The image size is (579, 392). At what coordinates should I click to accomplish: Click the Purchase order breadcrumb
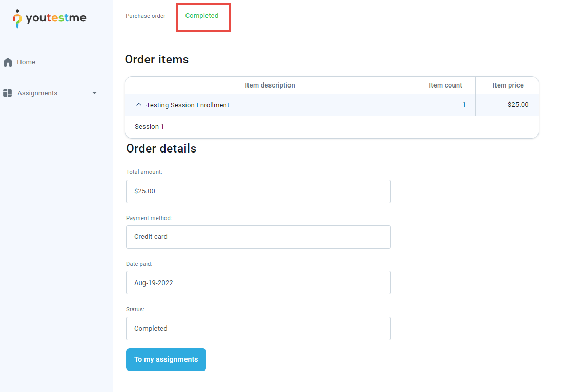point(146,16)
